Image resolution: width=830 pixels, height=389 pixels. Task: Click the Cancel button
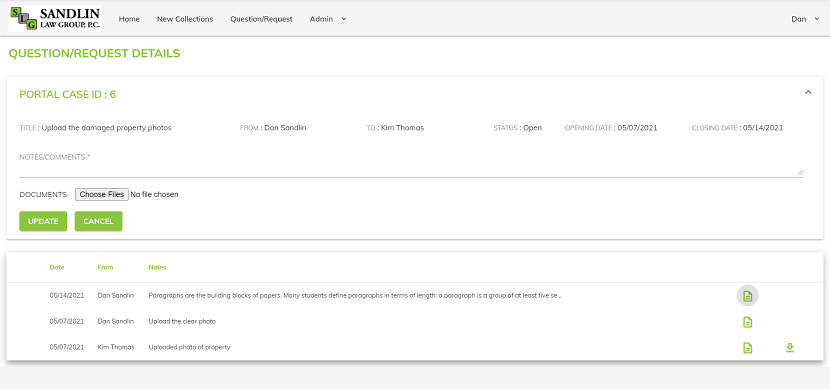click(x=98, y=221)
